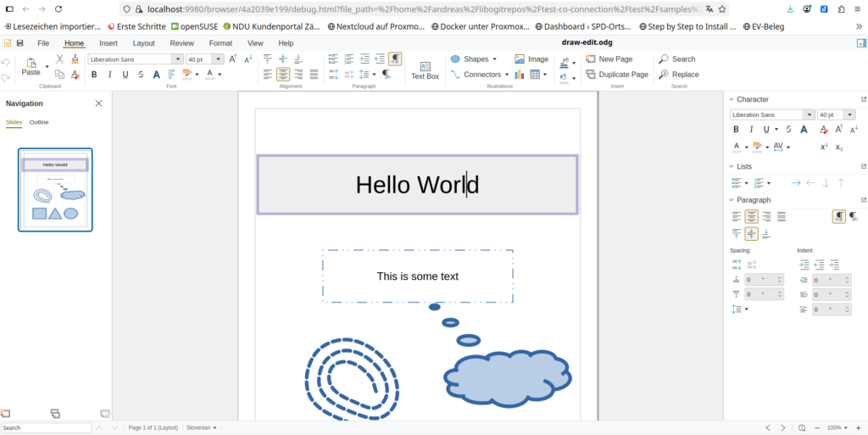Toggle Center alignment in ribbon Alignment group
This screenshot has width=868, height=435.
click(x=283, y=74)
